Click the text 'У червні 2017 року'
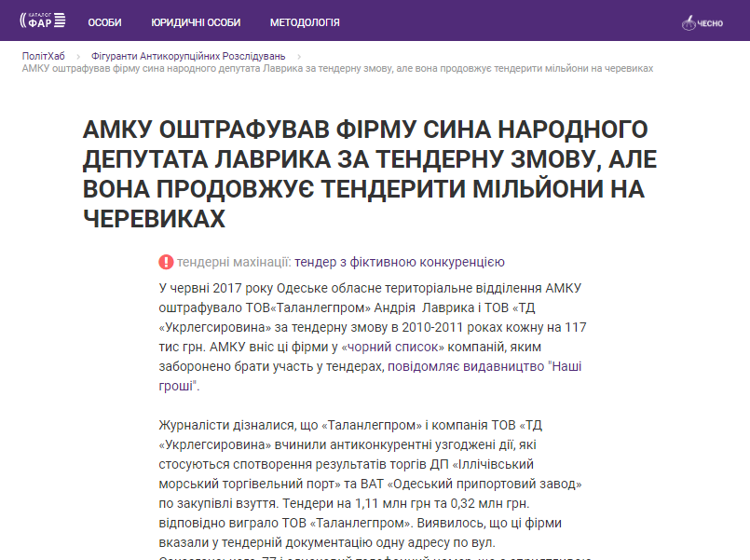This screenshot has height=560, width=750. click(x=216, y=288)
